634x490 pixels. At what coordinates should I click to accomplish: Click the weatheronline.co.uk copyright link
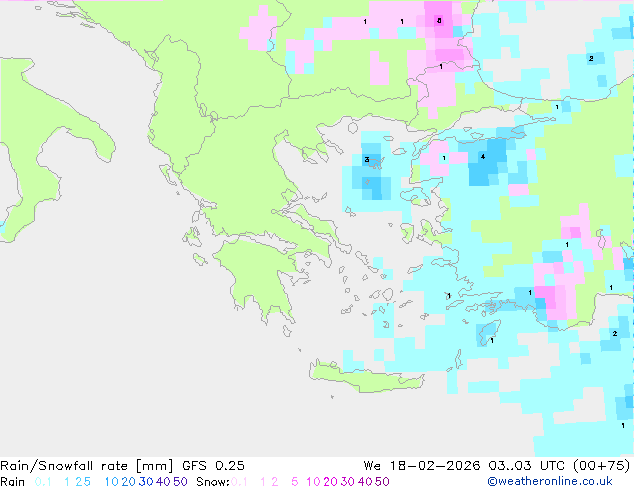point(550,481)
